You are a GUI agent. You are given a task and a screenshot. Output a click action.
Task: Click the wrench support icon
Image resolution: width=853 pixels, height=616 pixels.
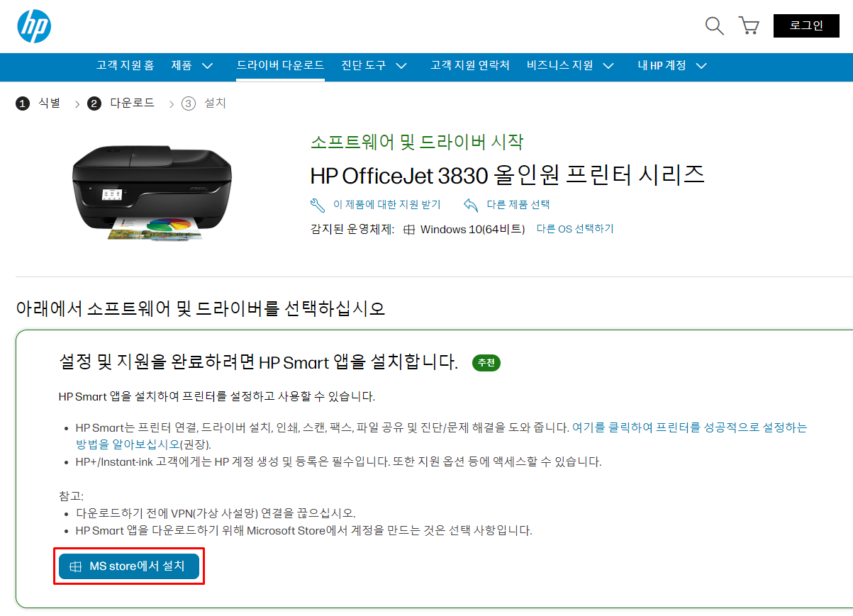pyautogui.click(x=318, y=204)
